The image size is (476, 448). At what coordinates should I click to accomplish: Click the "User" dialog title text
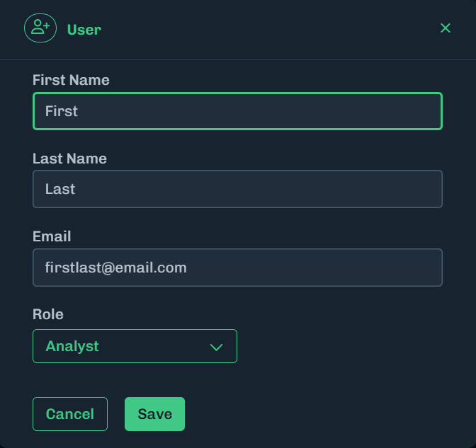(84, 30)
